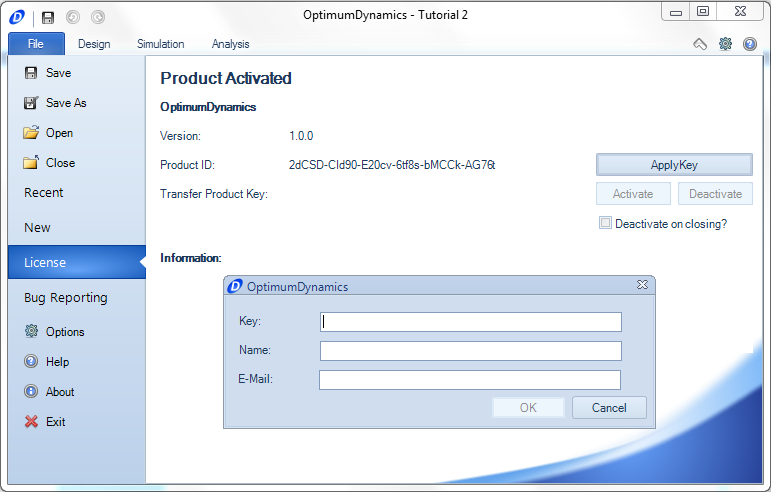Minimize the OptimumDynamics window
Screen dimensions: 771x492
coord(676,12)
